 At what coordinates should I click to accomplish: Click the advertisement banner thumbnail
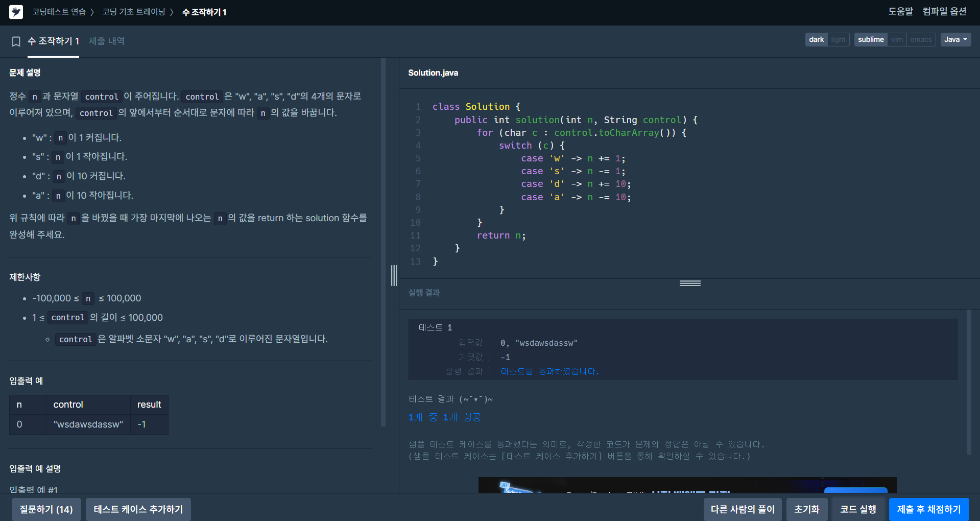(x=687, y=485)
